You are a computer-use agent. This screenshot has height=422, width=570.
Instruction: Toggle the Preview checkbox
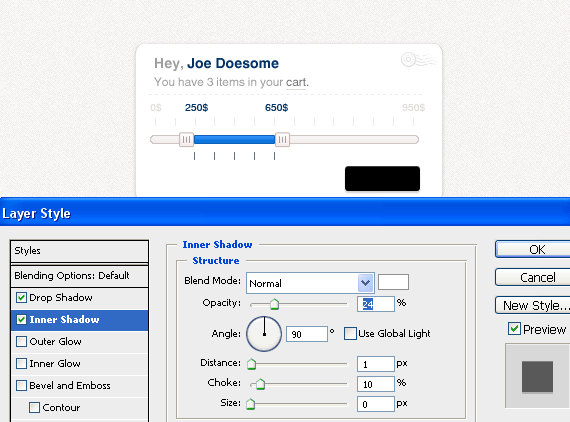(514, 329)
